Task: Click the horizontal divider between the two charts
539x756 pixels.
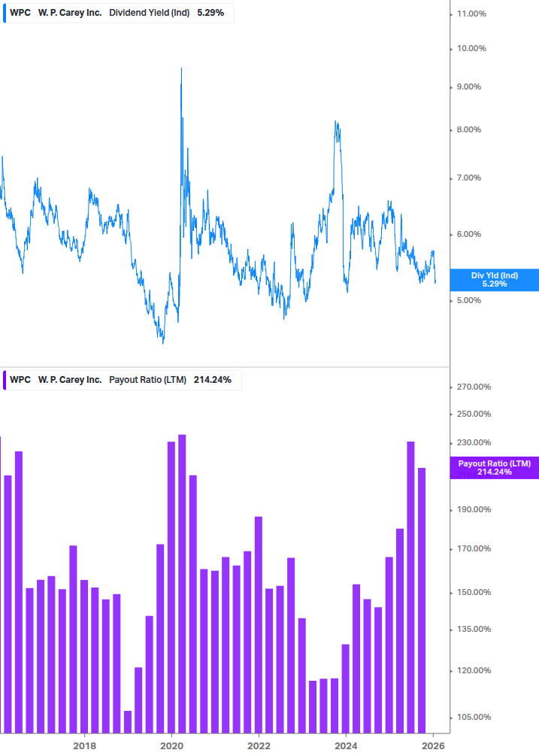Action: coord(224,367)
